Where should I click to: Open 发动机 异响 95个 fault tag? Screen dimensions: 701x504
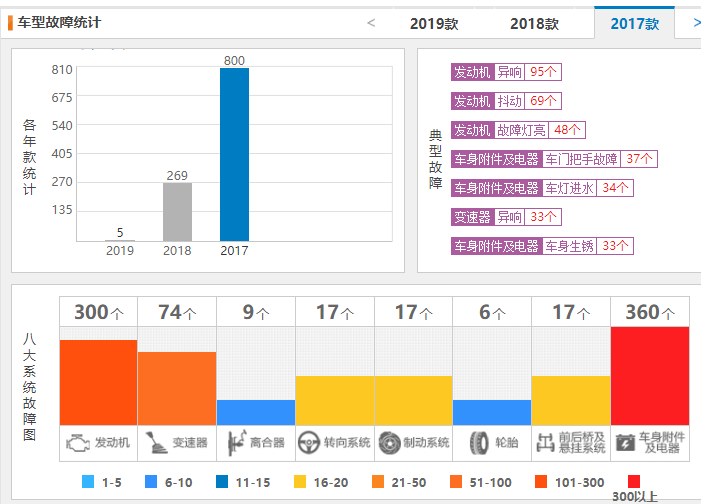(506, 72)
